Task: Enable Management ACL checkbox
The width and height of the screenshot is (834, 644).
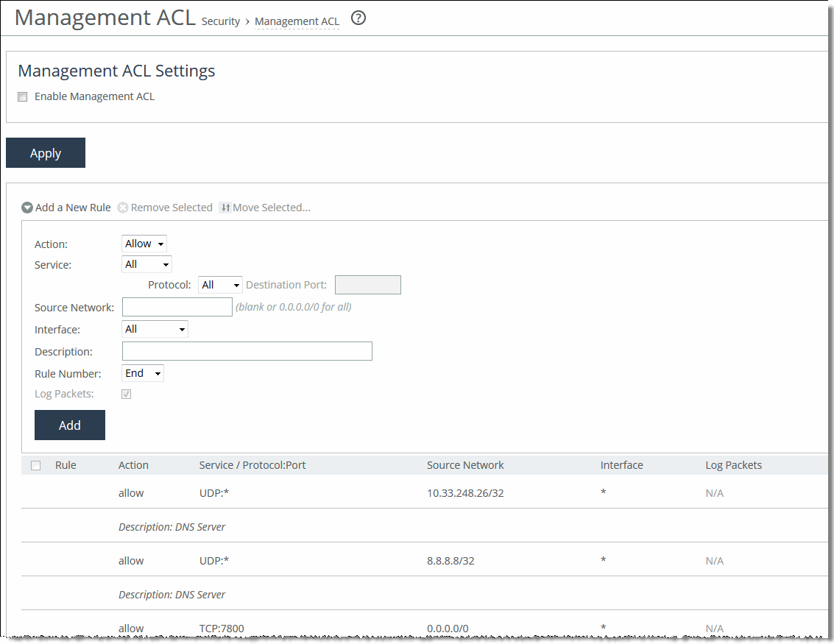Action: coord(23,96)
